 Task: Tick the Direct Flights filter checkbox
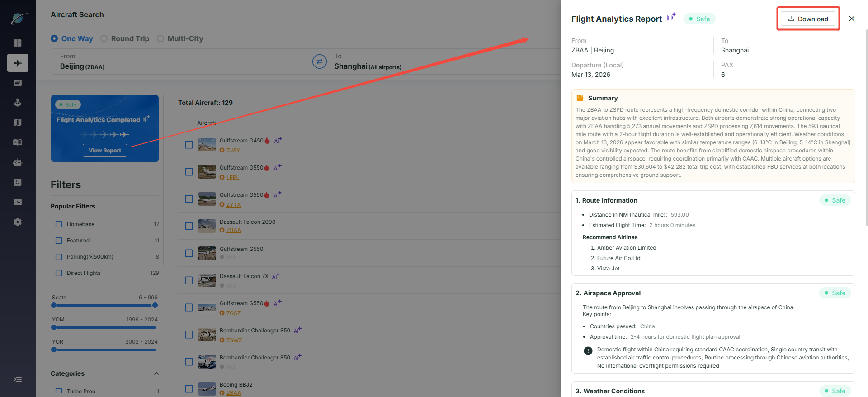point(59,273)
